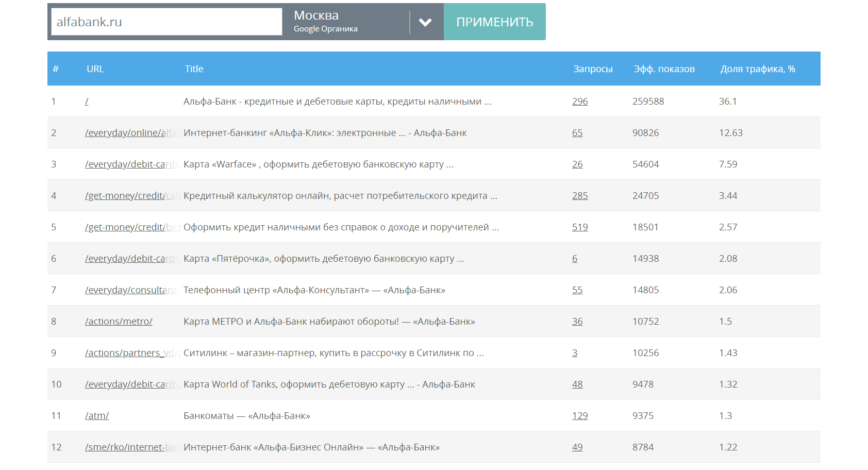Select title 'Телефонный центр «Альфа-Консультант»'
The image size is (868, 470).
[314, 290]
